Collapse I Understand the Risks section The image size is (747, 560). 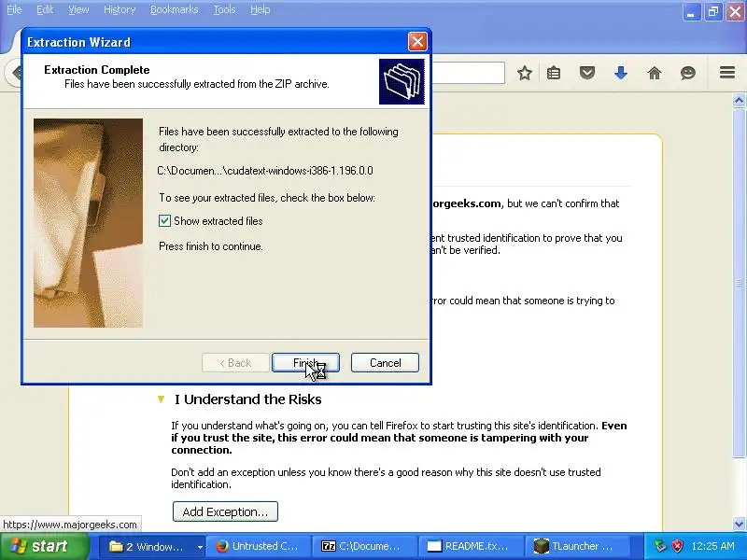161,399
